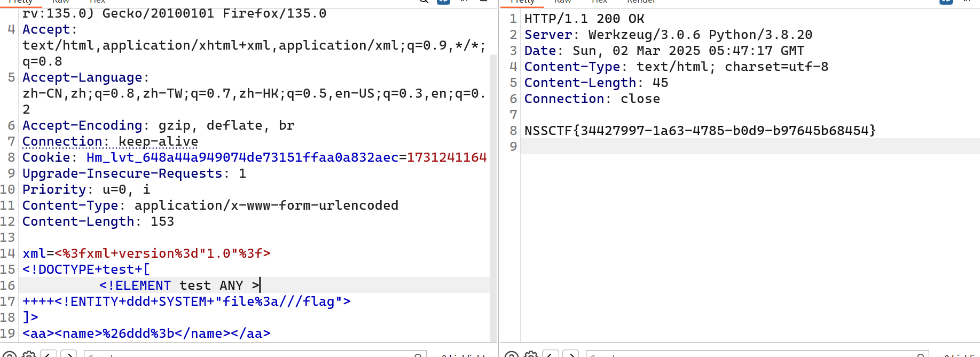
Task: Focus the request panel search field
Action: [x=255, y=354]
